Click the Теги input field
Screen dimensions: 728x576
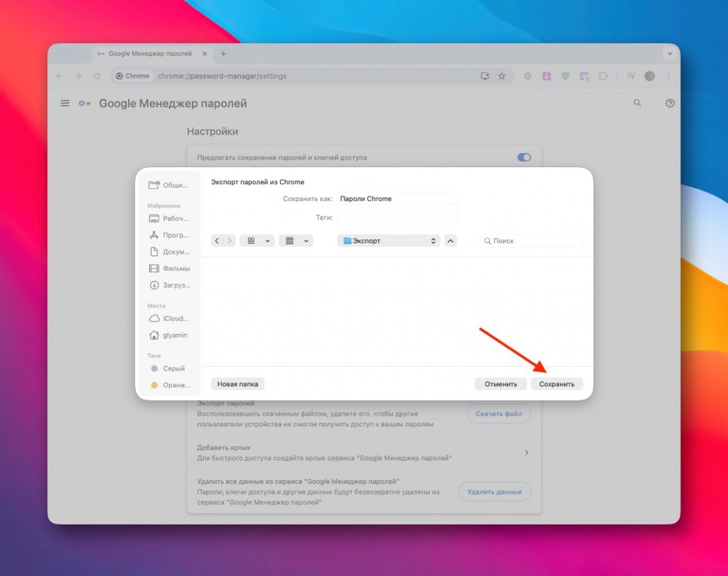pos(397,218)
